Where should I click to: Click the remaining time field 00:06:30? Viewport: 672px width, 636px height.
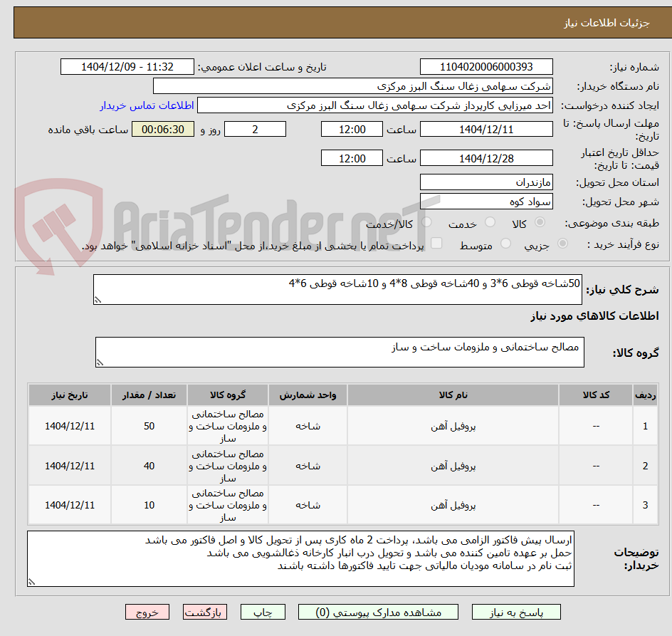click(x=163, y=129)
